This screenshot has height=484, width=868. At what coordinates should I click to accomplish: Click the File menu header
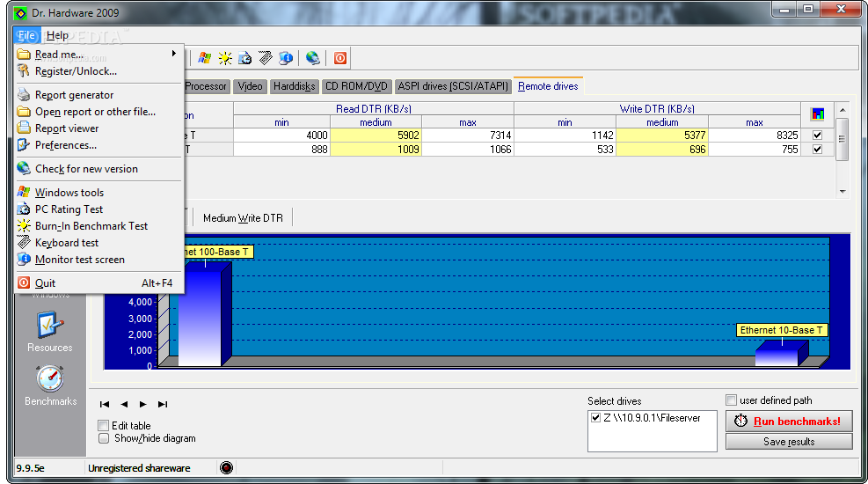(x=26, y=35)
